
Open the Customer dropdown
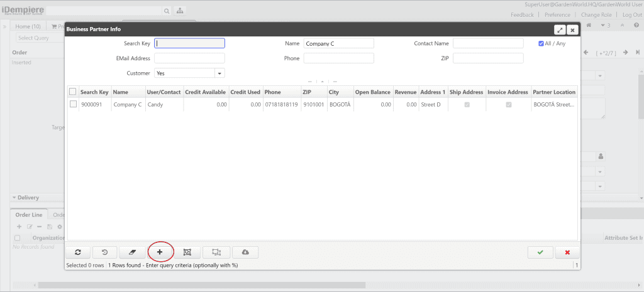(x=219, y=73)
